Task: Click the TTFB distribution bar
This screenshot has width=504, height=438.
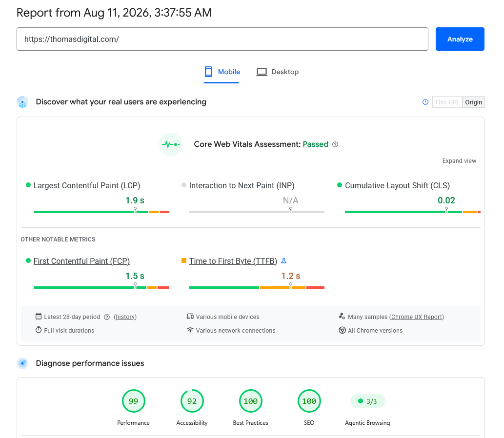Action: tap(257, 287)
